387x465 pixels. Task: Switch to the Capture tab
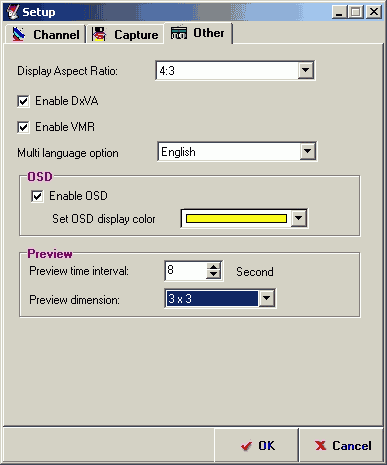tap(125, 34)
